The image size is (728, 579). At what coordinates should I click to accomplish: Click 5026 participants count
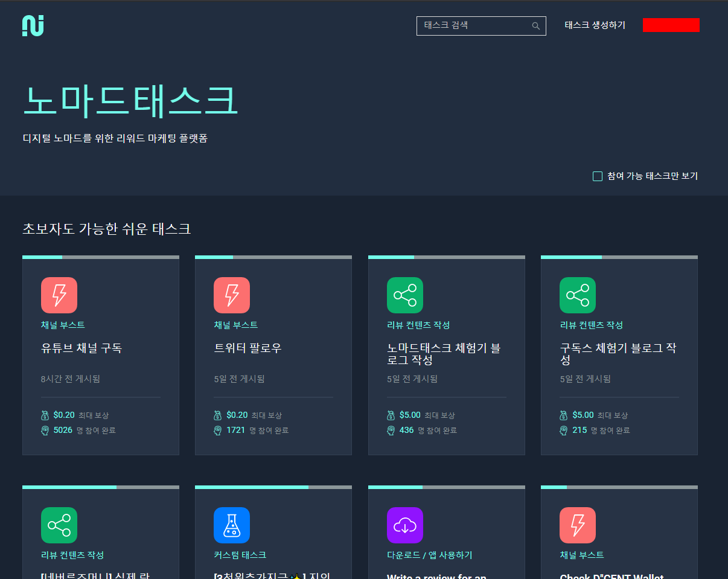(x=63, y=430)
